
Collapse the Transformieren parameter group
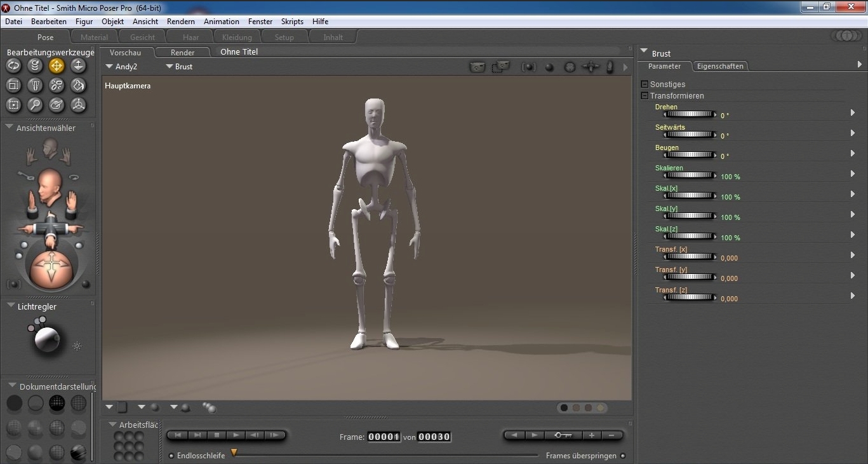tap(645, 96)
